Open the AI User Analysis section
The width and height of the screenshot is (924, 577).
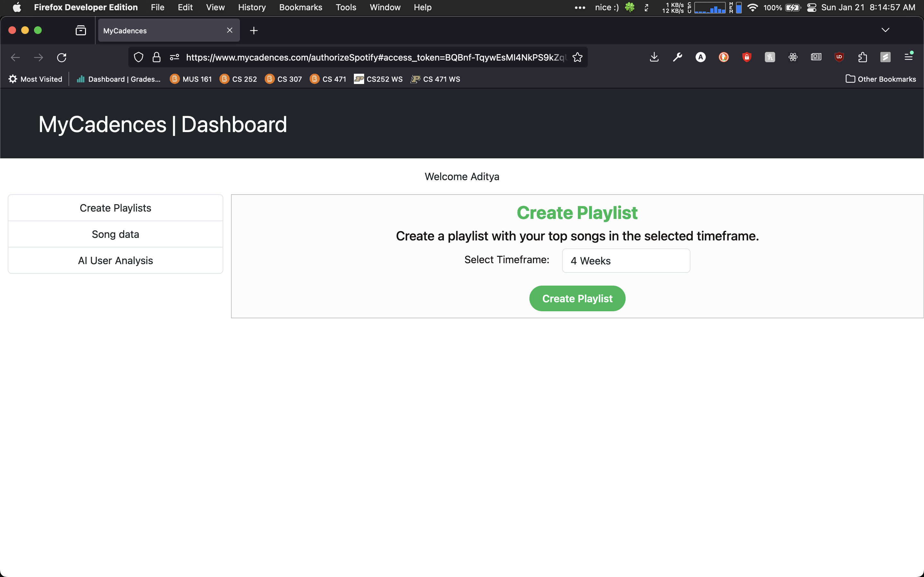point(115,260)
